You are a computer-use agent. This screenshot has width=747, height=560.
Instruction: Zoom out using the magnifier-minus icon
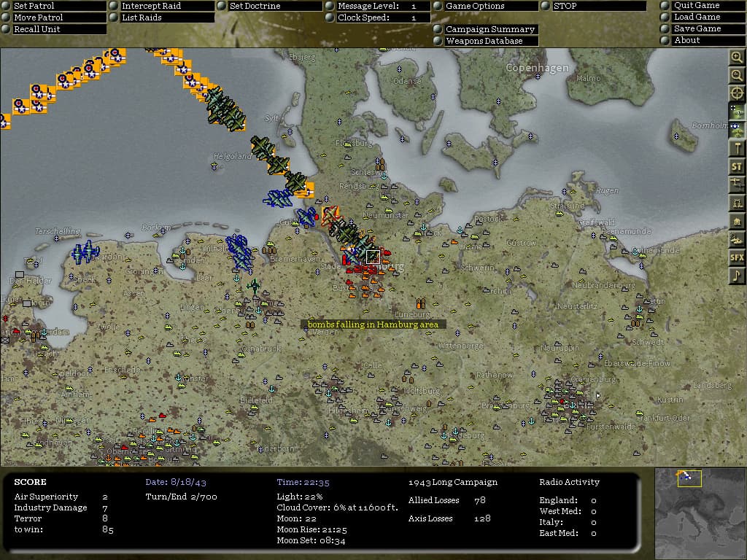pyautogui.click(x=737, y=75)
